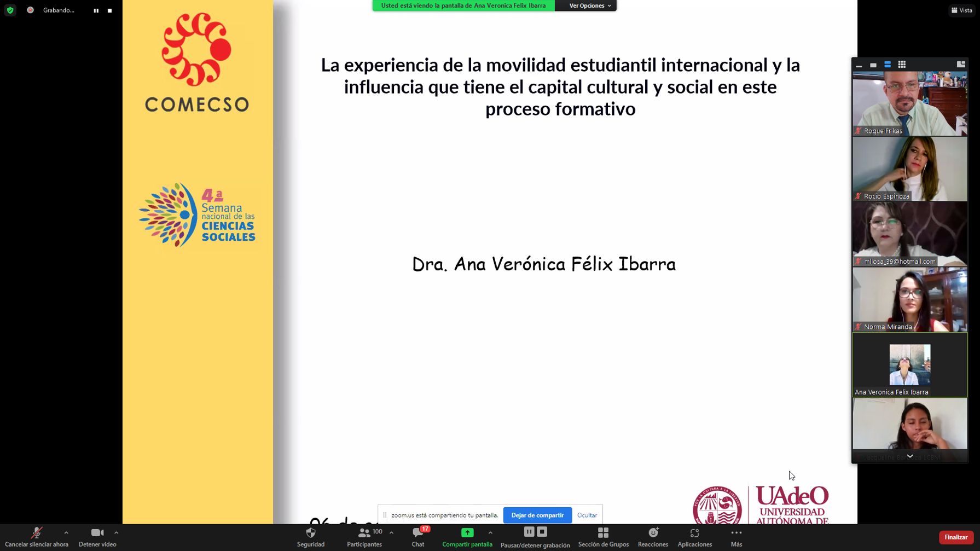Switch panel to gallery grid view
This screenshot has width=980, height=551.
point(902,65)
